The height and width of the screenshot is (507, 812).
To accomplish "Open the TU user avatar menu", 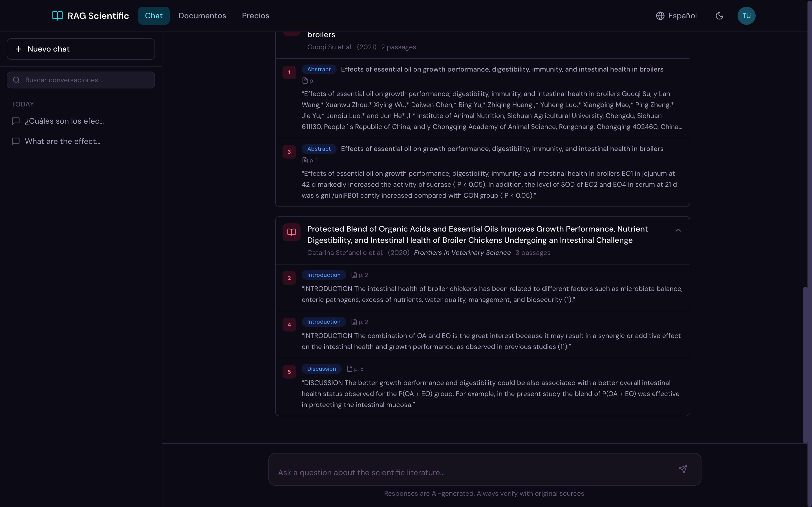I will (746, 16).
